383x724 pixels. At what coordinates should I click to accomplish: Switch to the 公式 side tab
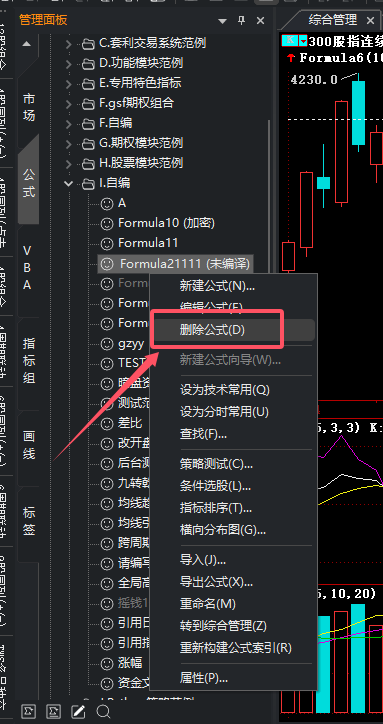[x=29, y=183]
